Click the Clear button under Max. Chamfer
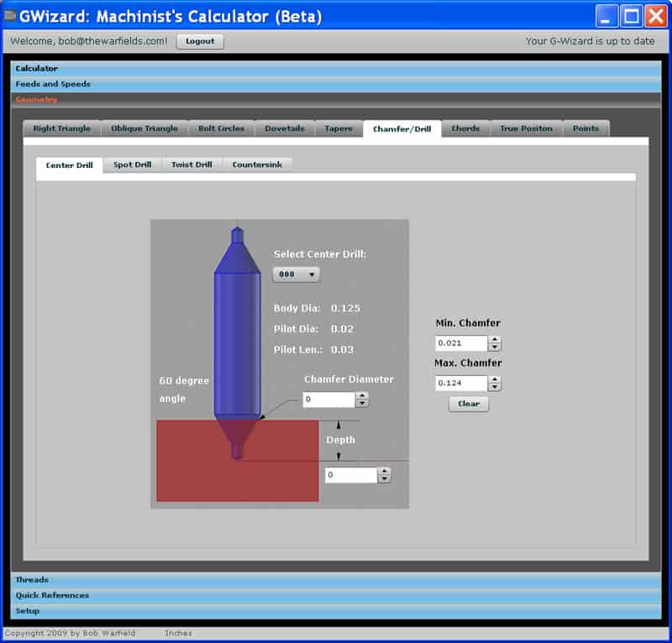The width and height of the screenshot is (672, 643). [467, 404]
